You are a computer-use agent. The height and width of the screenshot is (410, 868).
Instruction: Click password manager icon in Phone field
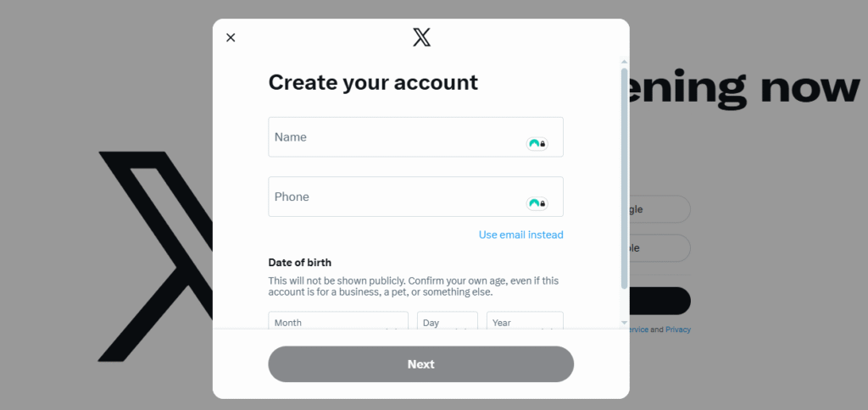pyautogui.click(x=537, y=203)
